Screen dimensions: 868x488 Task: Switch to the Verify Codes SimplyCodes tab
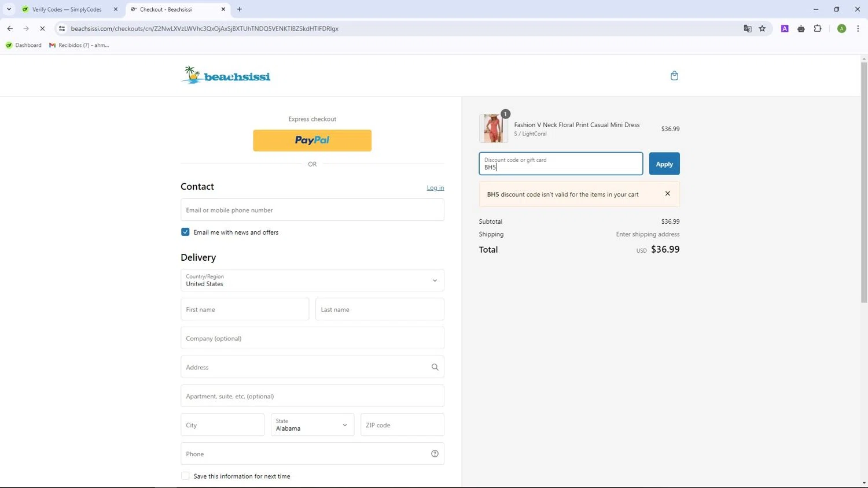click(x=67, y=9)
